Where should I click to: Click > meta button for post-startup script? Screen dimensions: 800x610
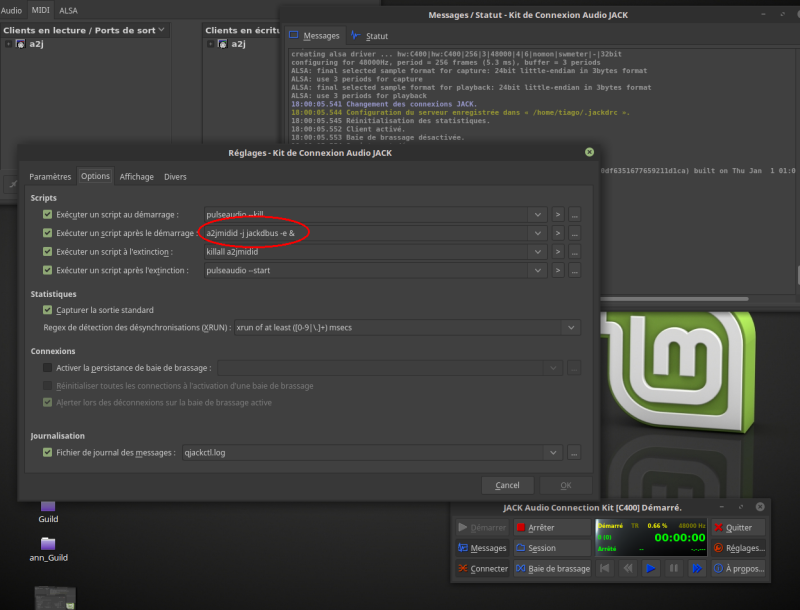tap(558, 233)
